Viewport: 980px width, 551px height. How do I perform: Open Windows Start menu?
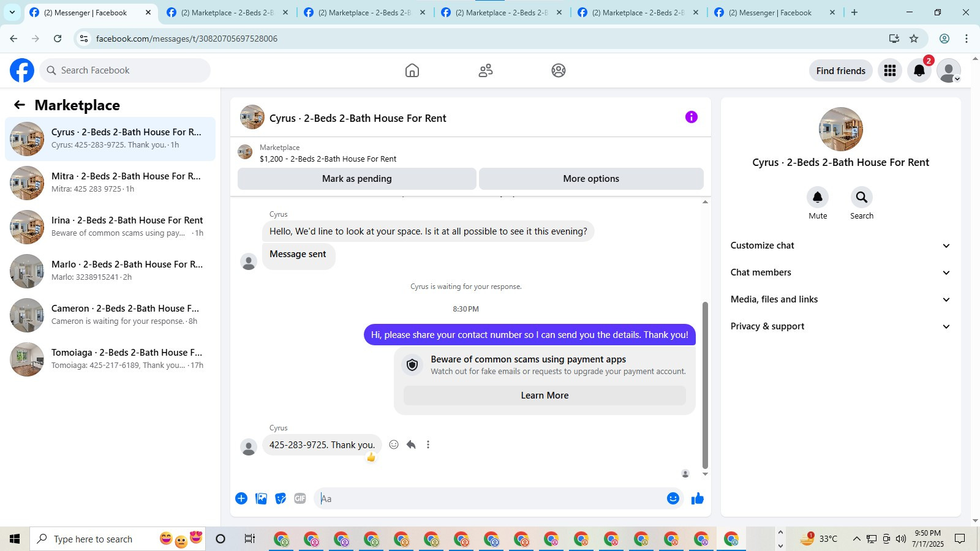pyautogui.click(x=15, y=539)
